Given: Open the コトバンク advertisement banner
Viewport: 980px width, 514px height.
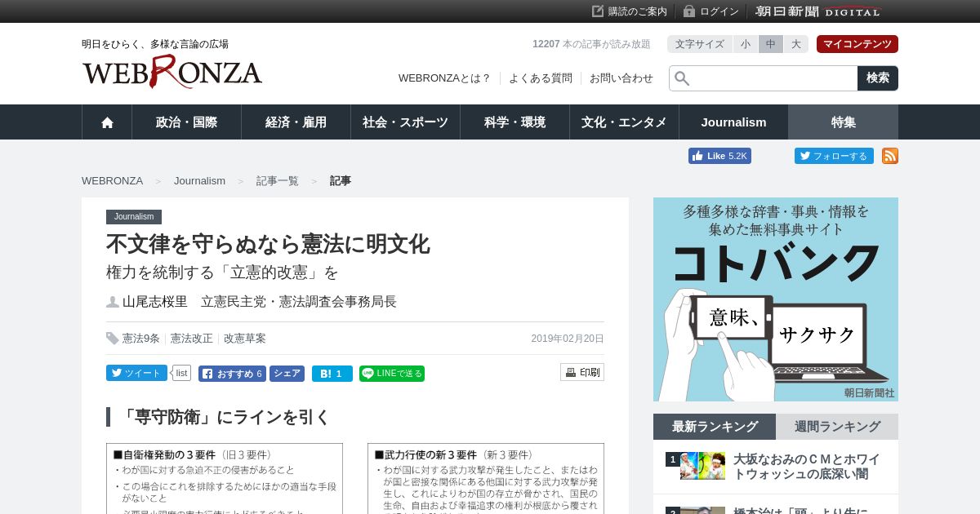Looking at the screenshot, I should (x=776, y=299).
